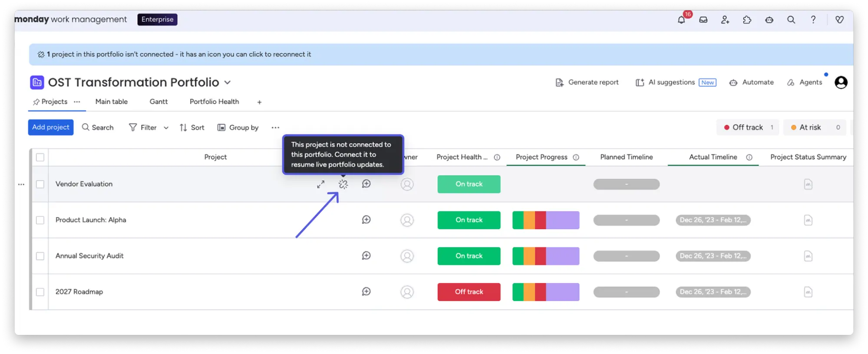Click owner avatar for 2027 Roadmap

pos(407,292)
